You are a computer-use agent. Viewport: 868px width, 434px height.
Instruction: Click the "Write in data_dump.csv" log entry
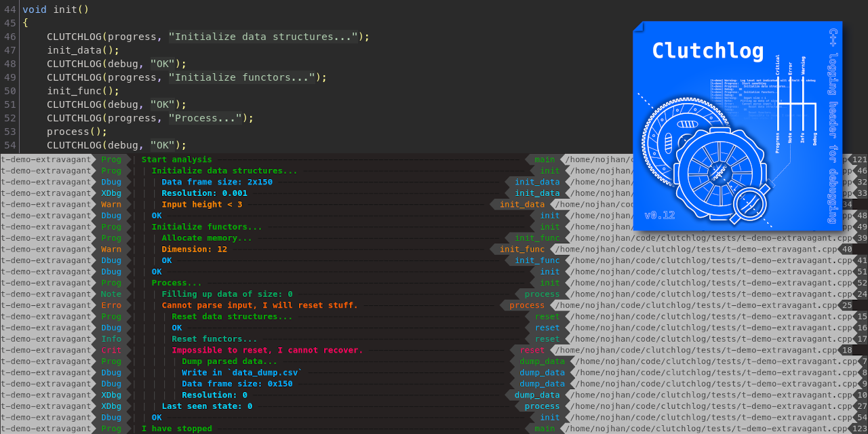(x=241, y=373)
